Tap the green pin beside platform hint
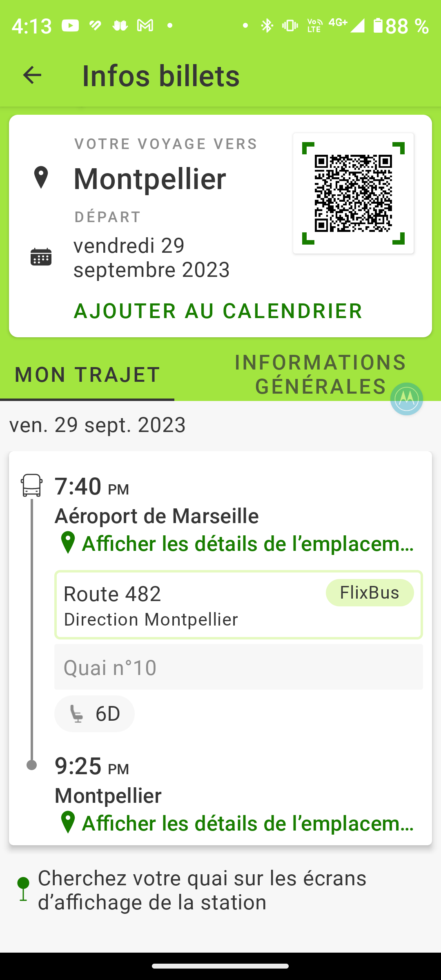441x980 pixels. point(23,889)
